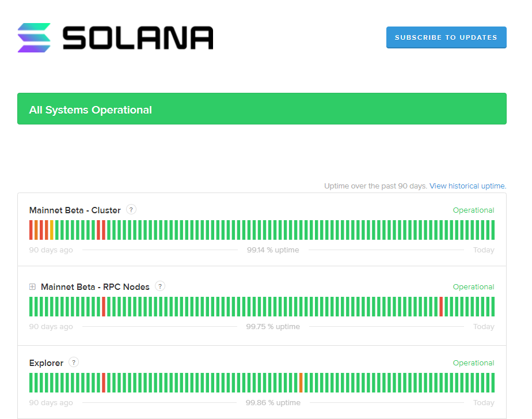The width and height of the screenshot is (532, 419).
Task: Click Operational status for RPC Nodes
Action: (473, 287)
